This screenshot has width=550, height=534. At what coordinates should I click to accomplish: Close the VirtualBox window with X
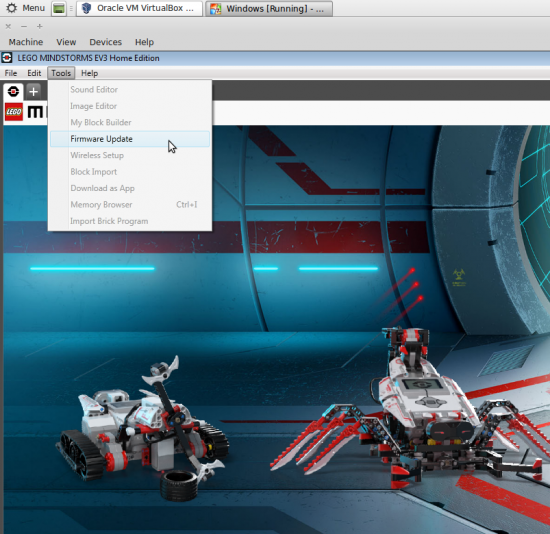(8, 26)
